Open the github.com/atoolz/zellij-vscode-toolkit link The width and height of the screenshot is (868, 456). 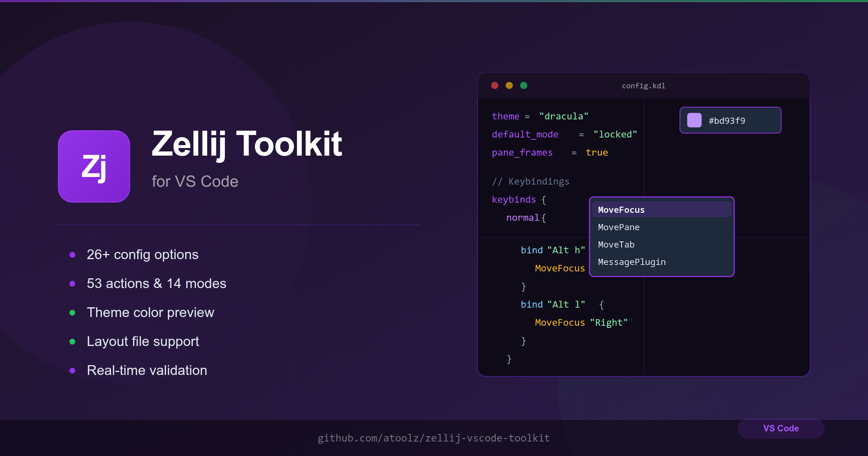[x=434, y=438]
